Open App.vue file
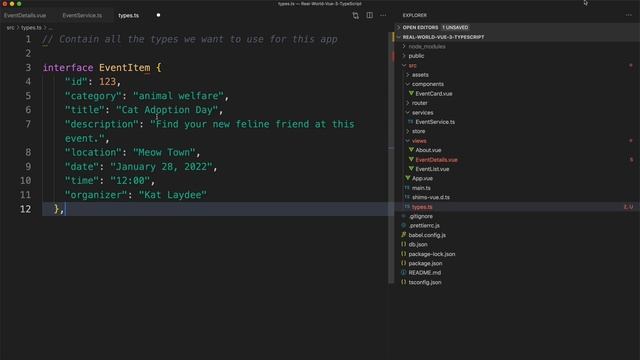Image resolution: width=640 pixels, height=360 pixels. (422, 178)
